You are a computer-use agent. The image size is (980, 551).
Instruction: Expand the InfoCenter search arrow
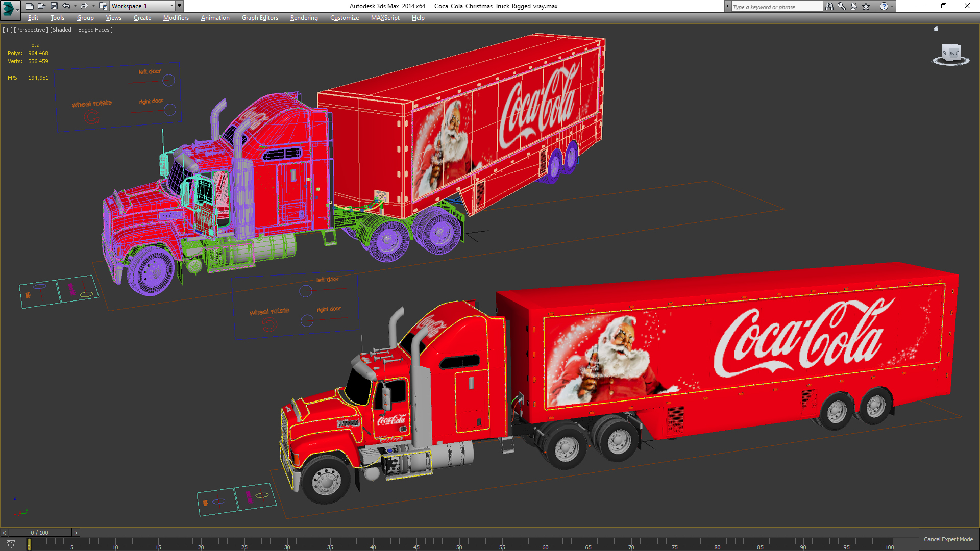(727, 6)
